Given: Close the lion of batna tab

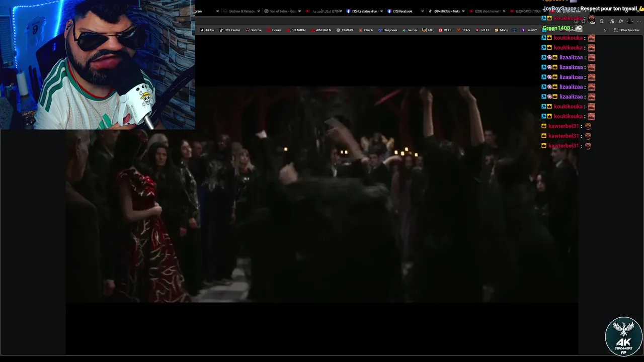Looking at the screenshot, I should pyautogui.click(x=299, y=11).
